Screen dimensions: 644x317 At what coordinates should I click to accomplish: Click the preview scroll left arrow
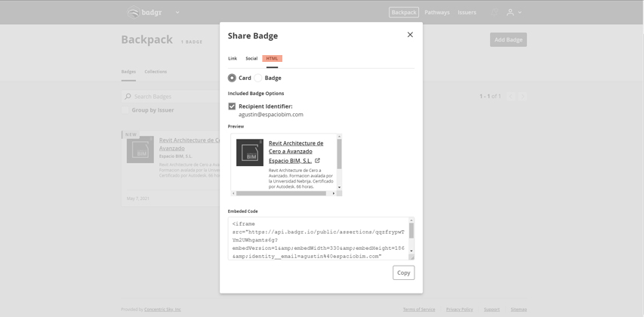pyautogui.click(x=233, y=193)
